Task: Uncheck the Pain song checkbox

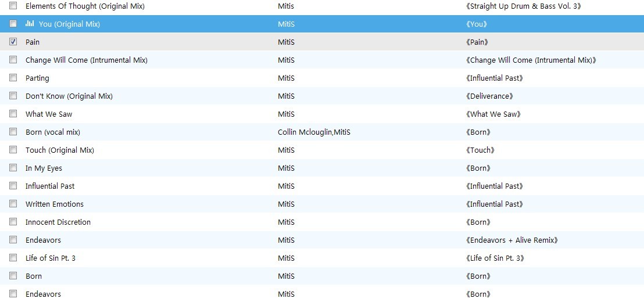Action: click(x=13, y=42)
